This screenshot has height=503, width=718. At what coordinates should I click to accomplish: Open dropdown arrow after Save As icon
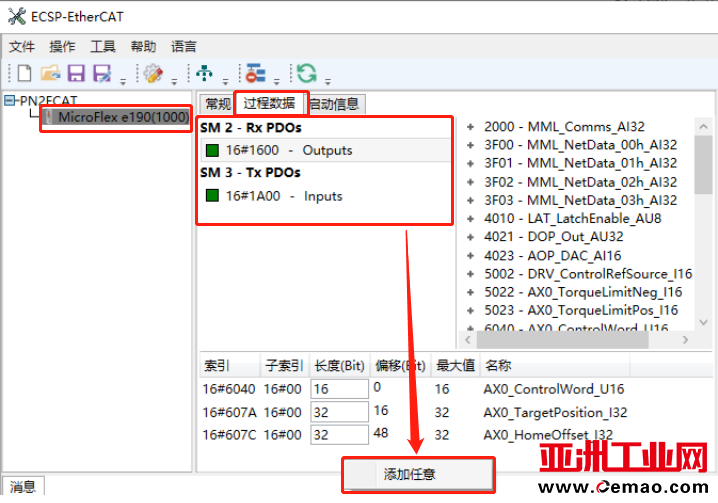(123, 82)
